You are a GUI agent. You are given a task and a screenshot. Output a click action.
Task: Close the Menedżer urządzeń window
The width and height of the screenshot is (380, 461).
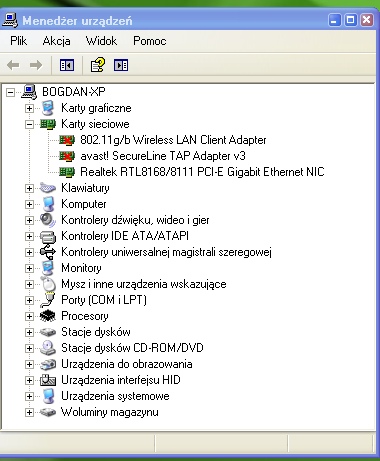click(x=367, y=20)
